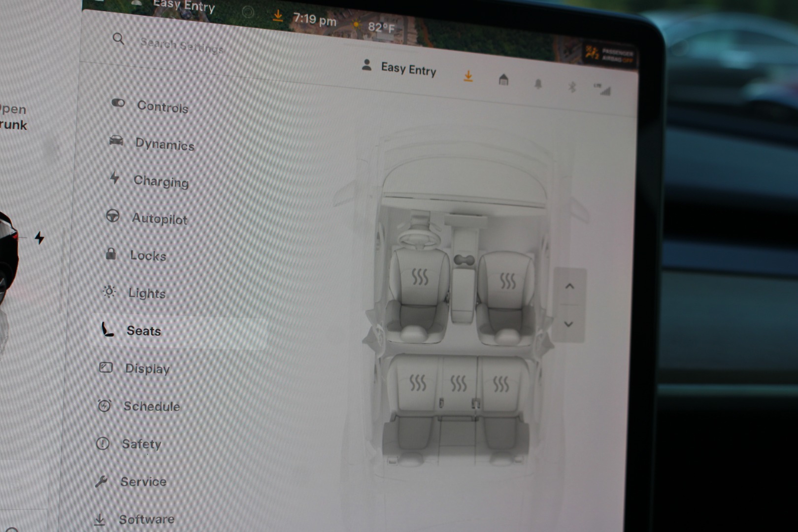The image size is (798, 532).
Task: Focus the Search Settings field
Action: coord(182,45)
